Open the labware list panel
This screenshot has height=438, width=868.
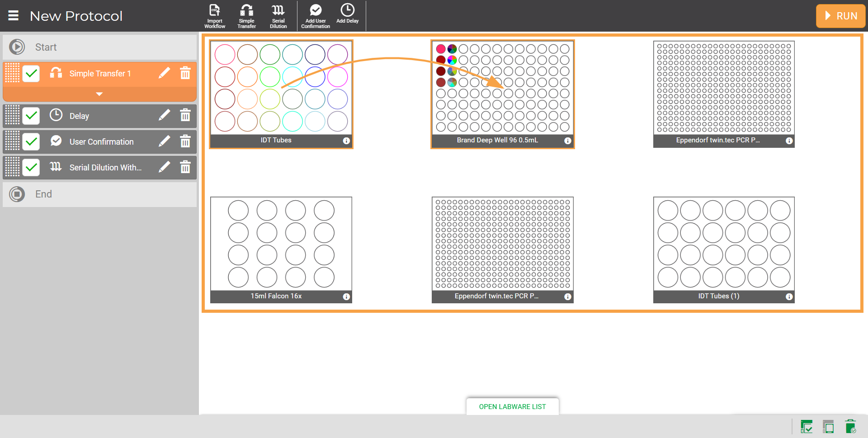point(512,406)
